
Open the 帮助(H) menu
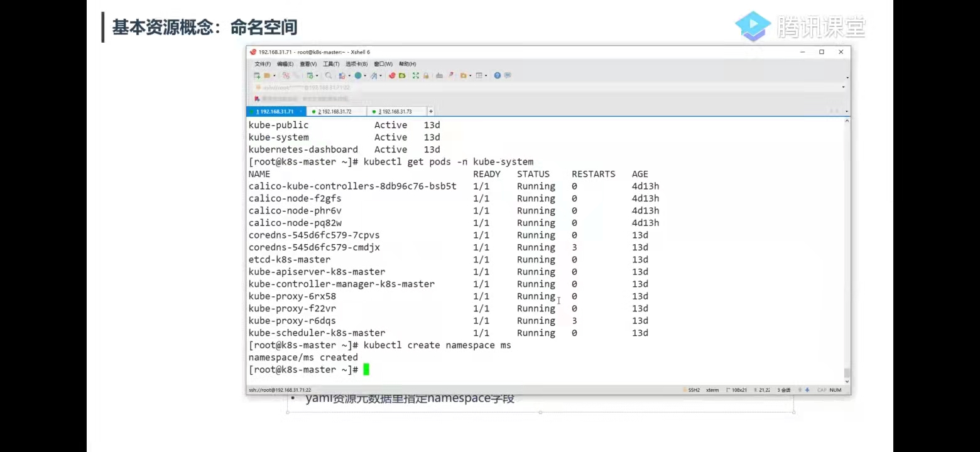point(408,64)
